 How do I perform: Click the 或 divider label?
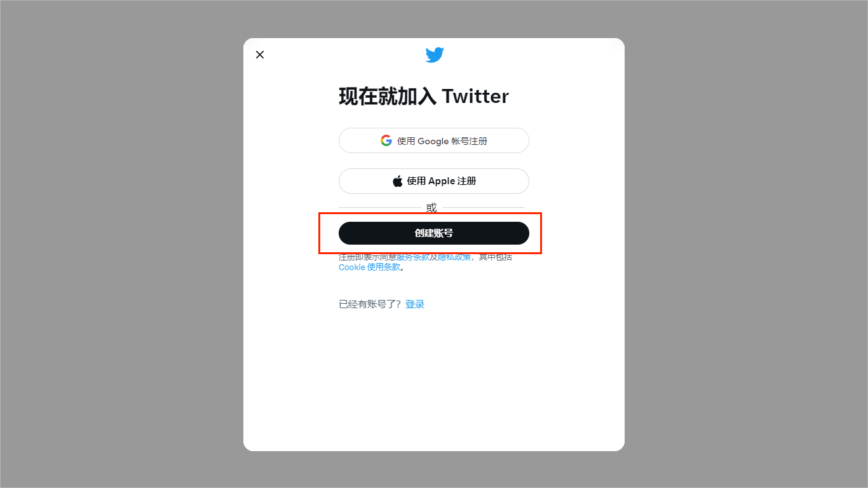tap(431, 208)
